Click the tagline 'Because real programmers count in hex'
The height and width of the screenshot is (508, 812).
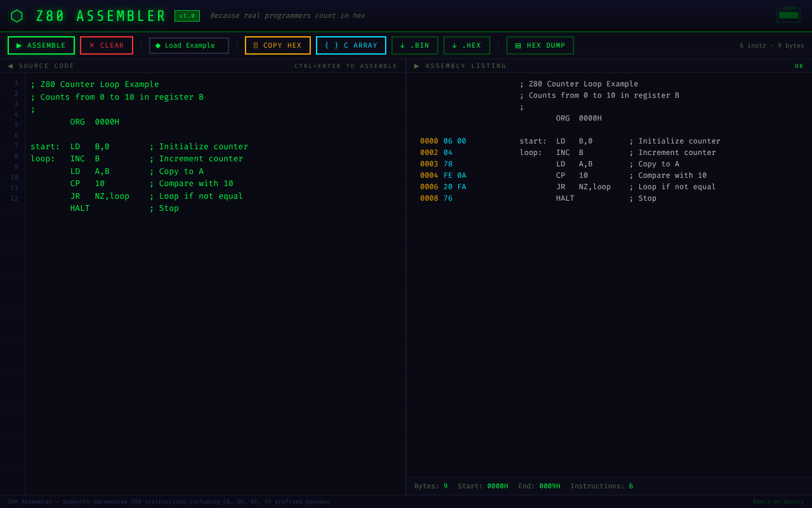click(x=287, y=16)
